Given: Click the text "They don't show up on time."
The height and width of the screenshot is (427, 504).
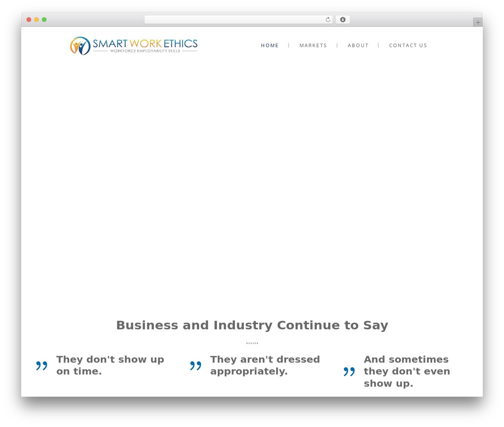Looking at the screenshot, I should click(x=110, y=365).
